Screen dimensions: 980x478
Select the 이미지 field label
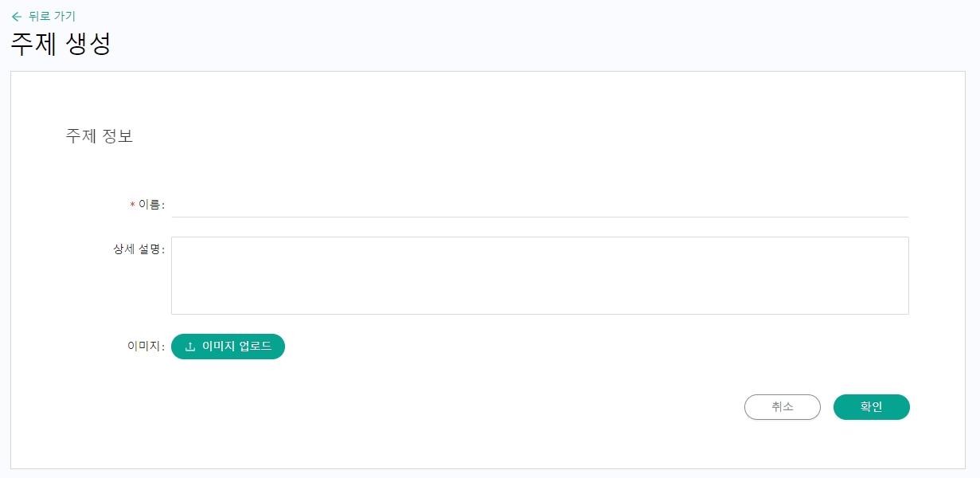click(x=146, y=347)
